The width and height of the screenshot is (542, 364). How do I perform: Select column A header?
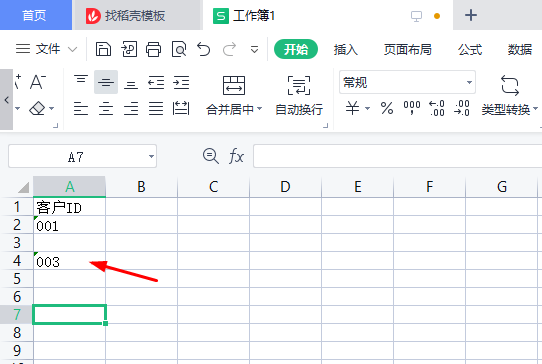[x=69, y=187]
